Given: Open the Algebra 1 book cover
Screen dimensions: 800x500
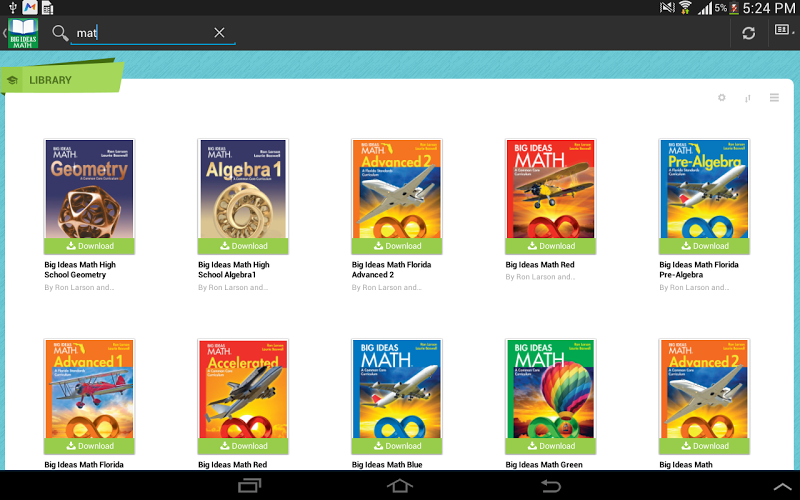Looking at the screenshot, I should click(243, 188).
